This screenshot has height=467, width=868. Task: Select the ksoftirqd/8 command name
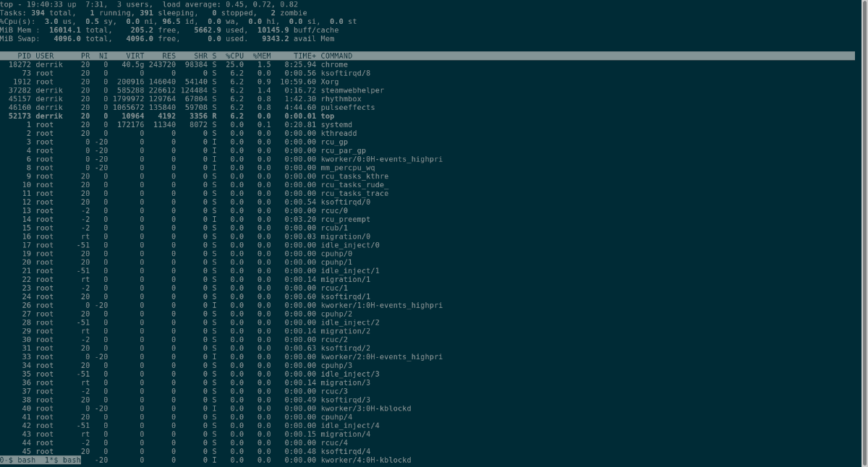pyautogui.click(x=346, y=73)
